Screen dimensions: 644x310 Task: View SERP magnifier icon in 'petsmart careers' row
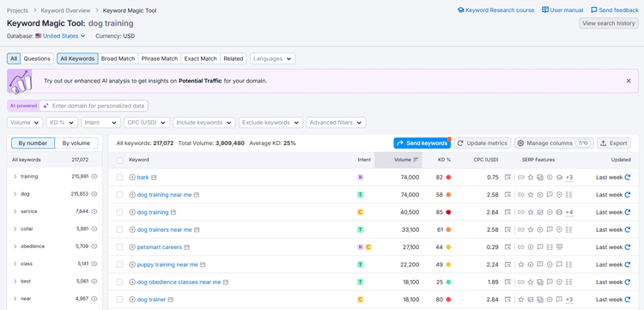(508, 247)
